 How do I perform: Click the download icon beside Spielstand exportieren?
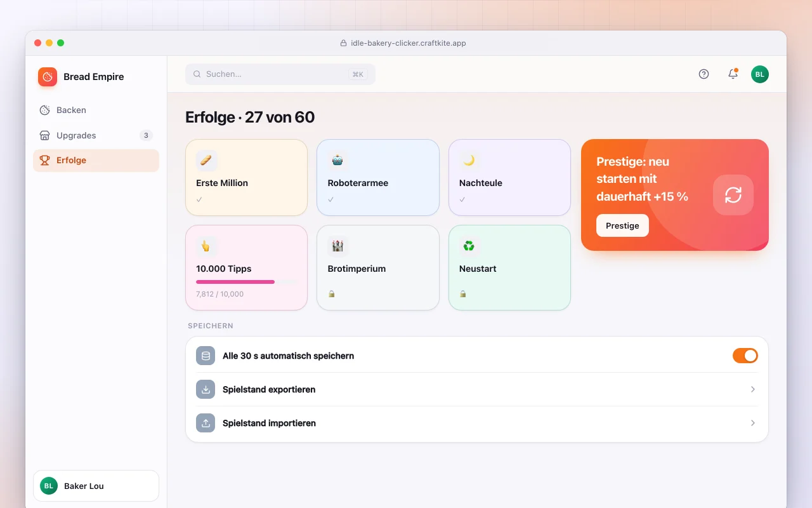pos(206,390)
